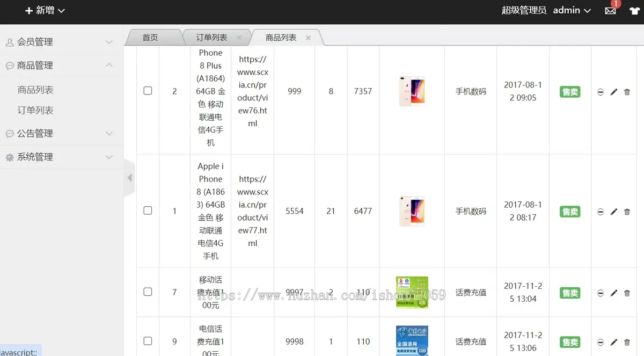
Task: Open the admin user dropdown
Action: point(572,10)
